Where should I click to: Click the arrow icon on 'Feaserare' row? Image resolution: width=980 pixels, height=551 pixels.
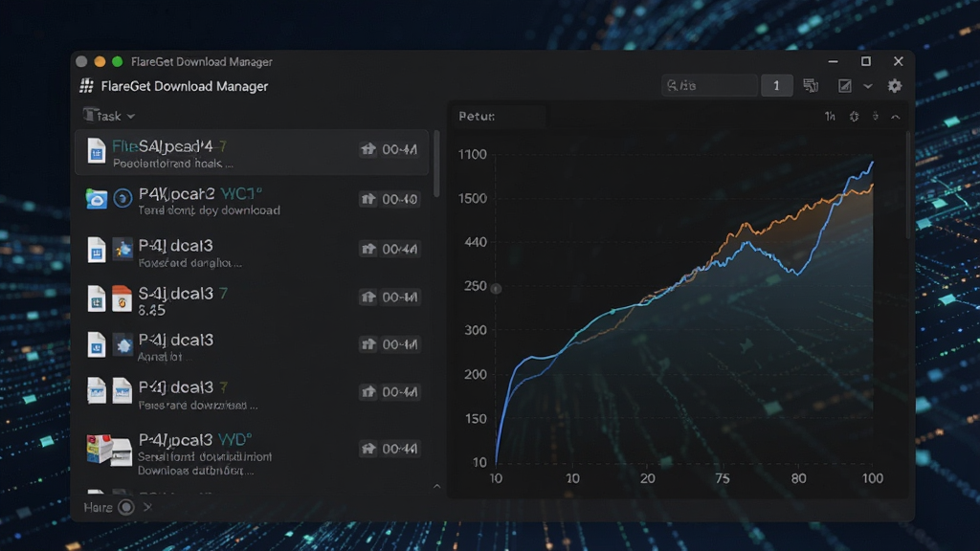[x=368, y=391]
